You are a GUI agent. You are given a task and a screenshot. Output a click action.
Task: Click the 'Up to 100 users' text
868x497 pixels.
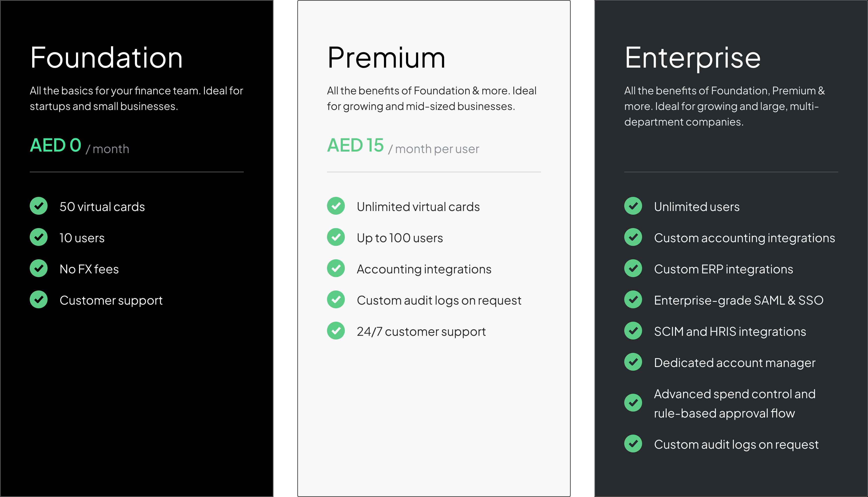point(400,238)
